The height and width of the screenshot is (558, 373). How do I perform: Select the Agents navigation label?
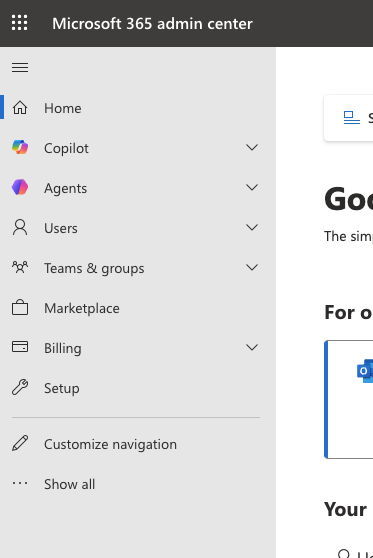[65, 189]
